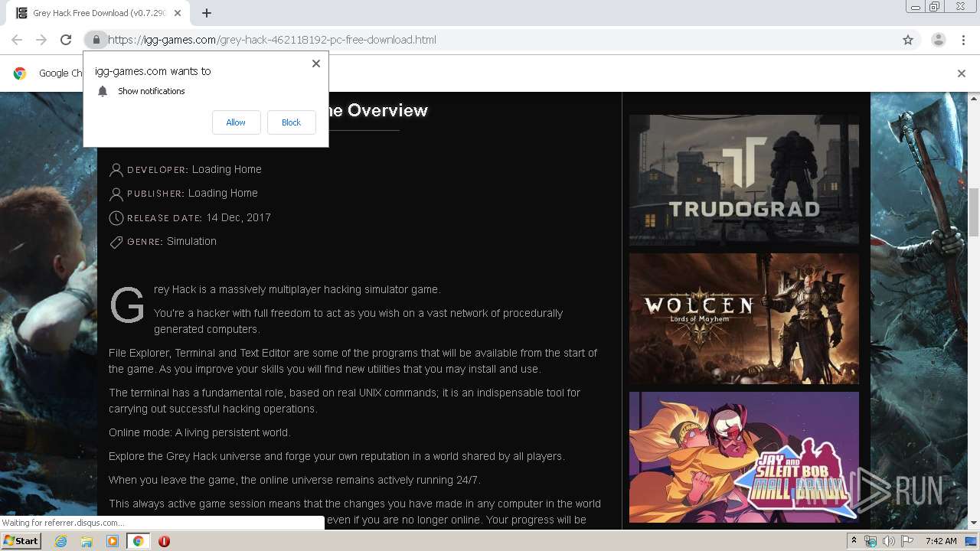Click the scrollbar down arrow
This screenshot has height=551, width=980.
(974, 523)
